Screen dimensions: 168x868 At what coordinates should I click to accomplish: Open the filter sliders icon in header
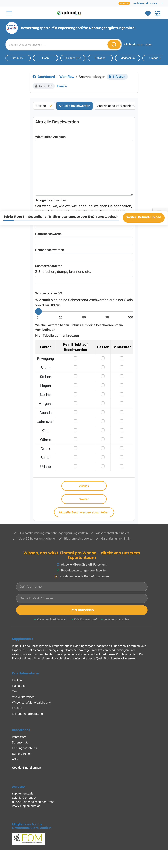[x=158, y=13]
